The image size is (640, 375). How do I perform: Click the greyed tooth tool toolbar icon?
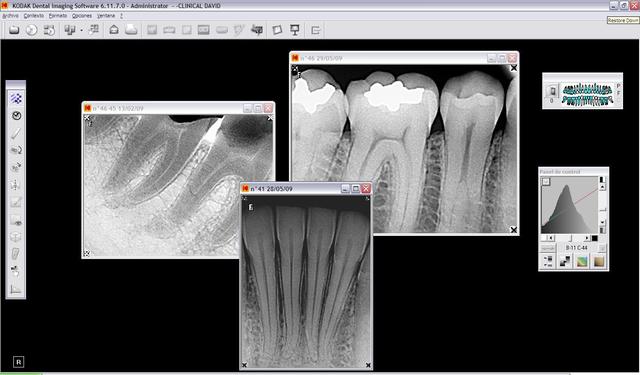[x=239, y=30]
